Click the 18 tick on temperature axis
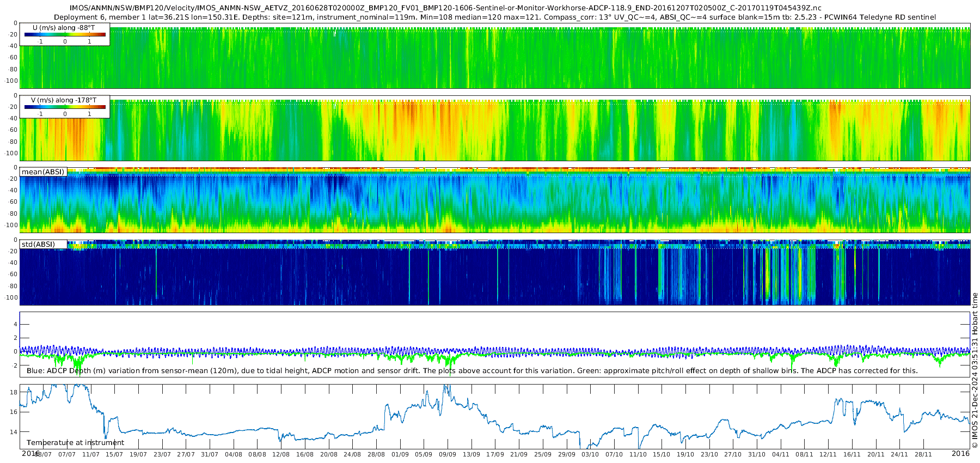Viewport: 980px width, 463px height. pos(14,392)
